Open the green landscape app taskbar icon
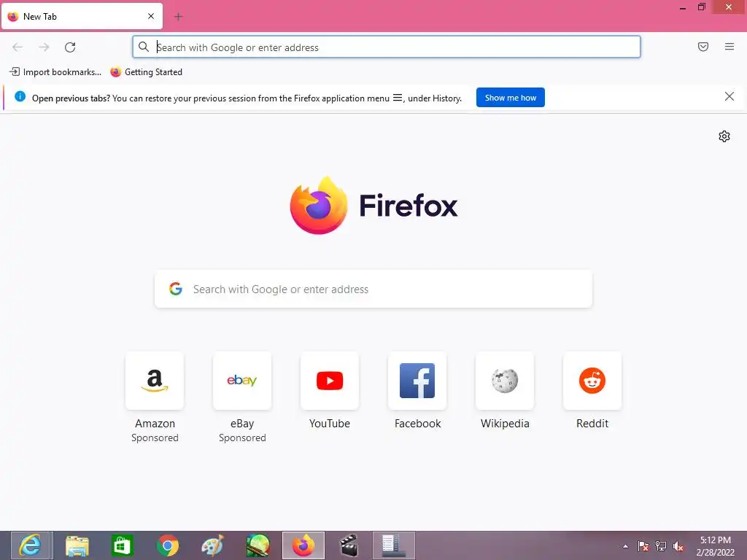This screenshot has height=560, width=747. tap(258, 545)
